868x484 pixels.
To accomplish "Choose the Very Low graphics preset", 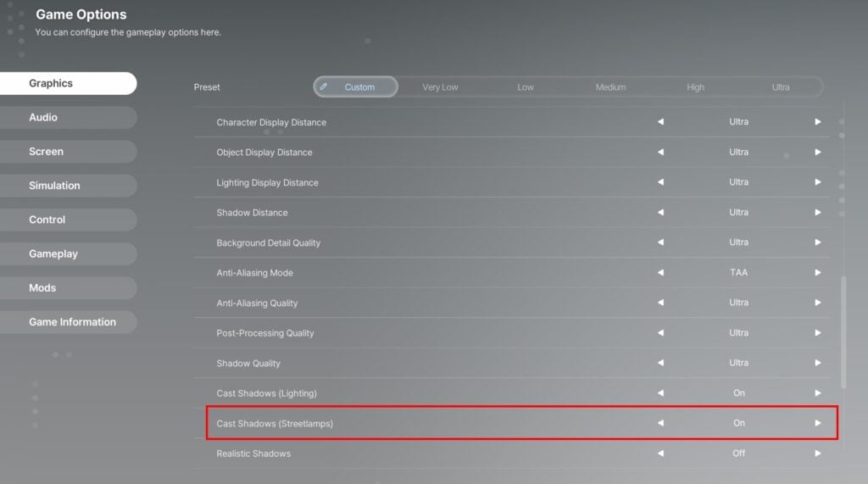I will click(x=440, y=87).
